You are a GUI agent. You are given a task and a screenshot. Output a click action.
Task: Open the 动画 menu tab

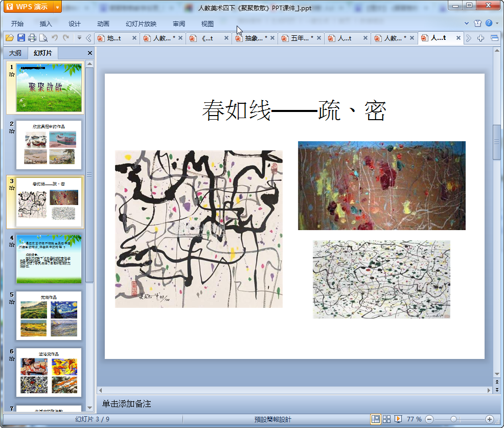[x=103, y=24]
